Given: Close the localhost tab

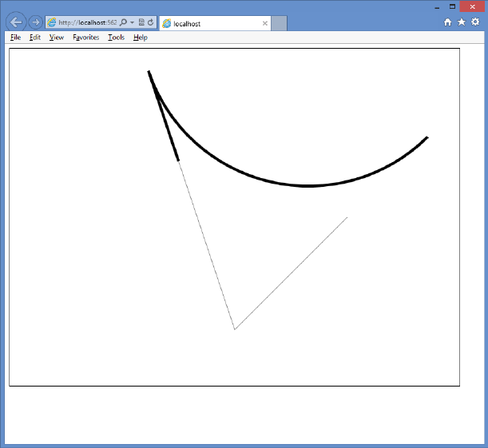Looking at the screenshot, I should click(x=265, y=23).
